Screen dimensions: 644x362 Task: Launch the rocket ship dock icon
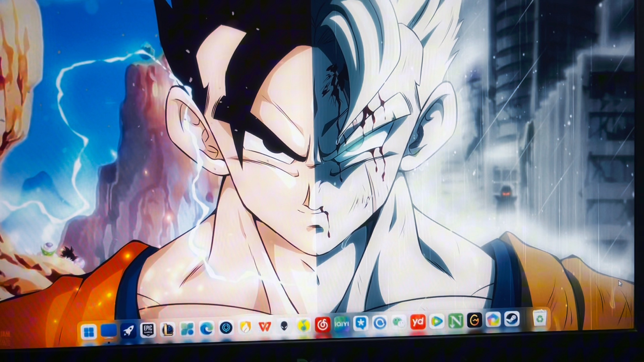click(x=128, y=331)
